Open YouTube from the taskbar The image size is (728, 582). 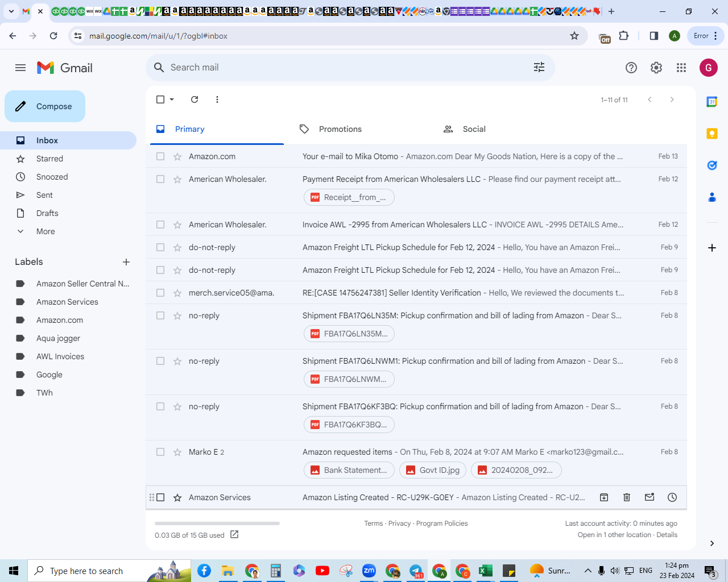(322, 571)
